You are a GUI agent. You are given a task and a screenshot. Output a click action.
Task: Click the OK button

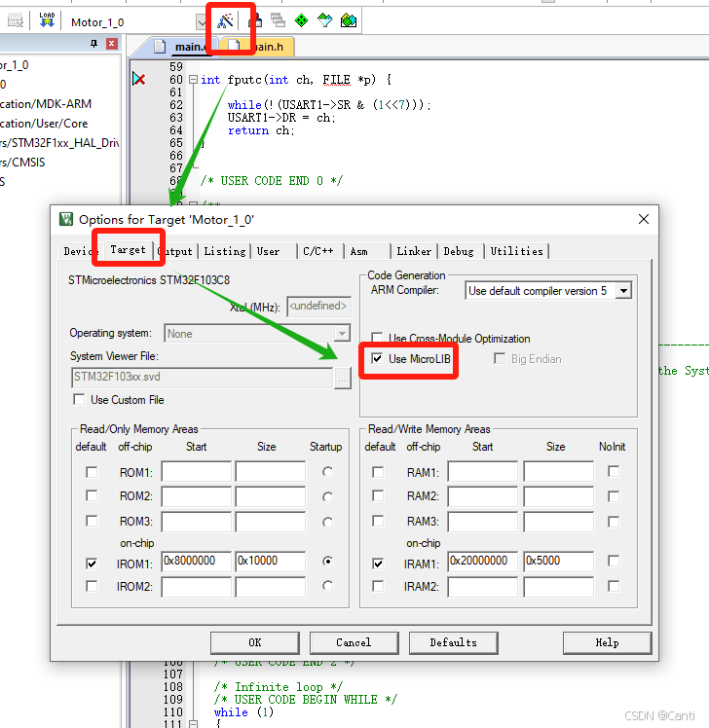tap(254, 642)
